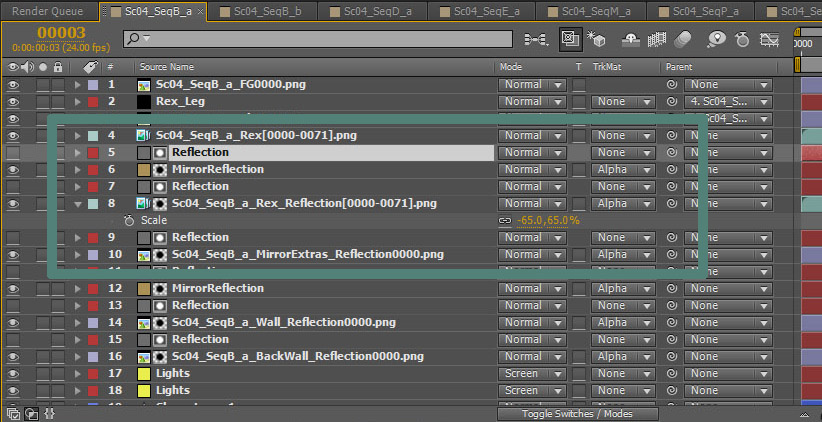Switch to Sc04_SeqM_a tab
This screenshot has height=422, width=822.
point(591,12)
